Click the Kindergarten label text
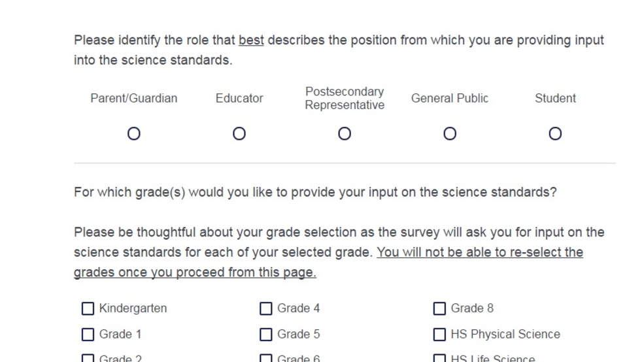This screenshot has height=362, width=644. 133,308
